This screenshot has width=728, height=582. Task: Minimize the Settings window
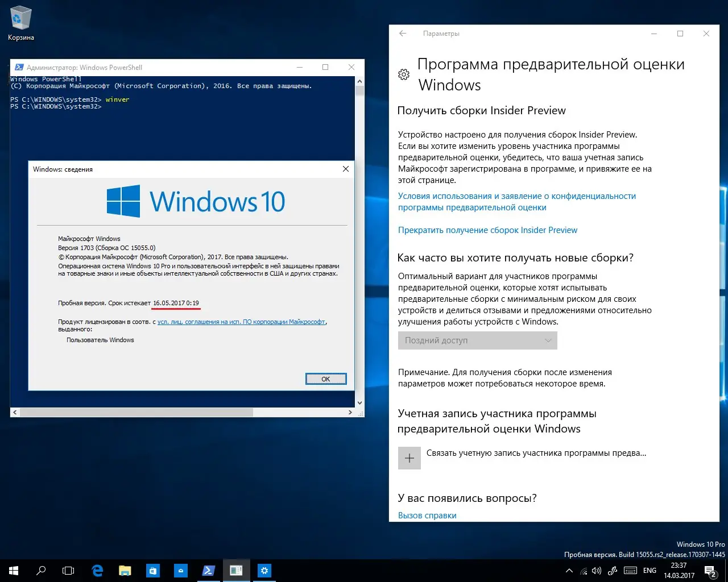pos(654,34)
